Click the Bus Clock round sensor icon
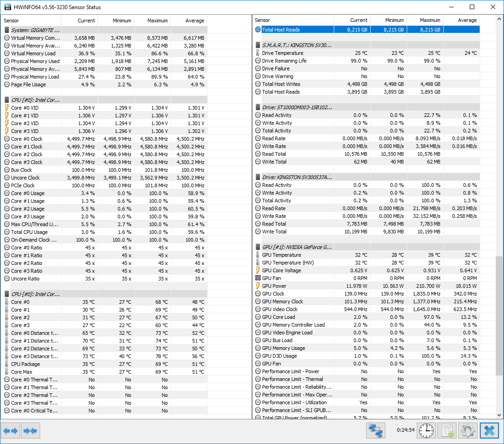This screenshot has width=504, height=444. [7, 170]
